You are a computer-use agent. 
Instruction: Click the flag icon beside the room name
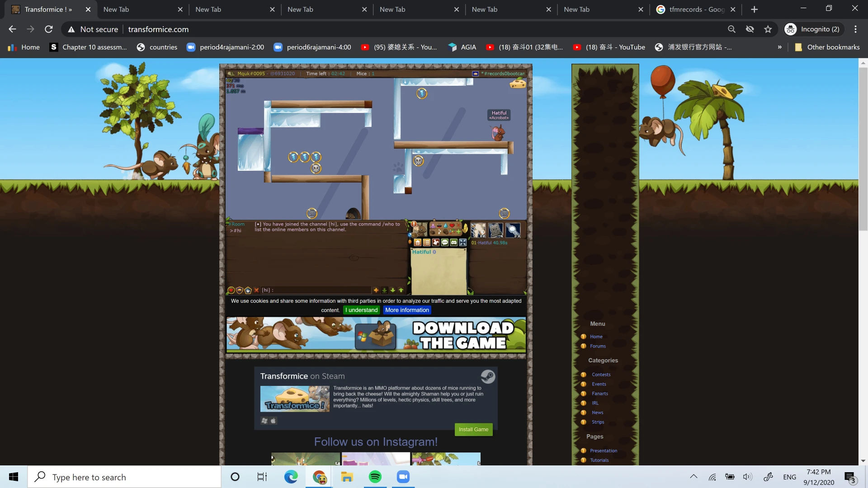pos(475,74)
